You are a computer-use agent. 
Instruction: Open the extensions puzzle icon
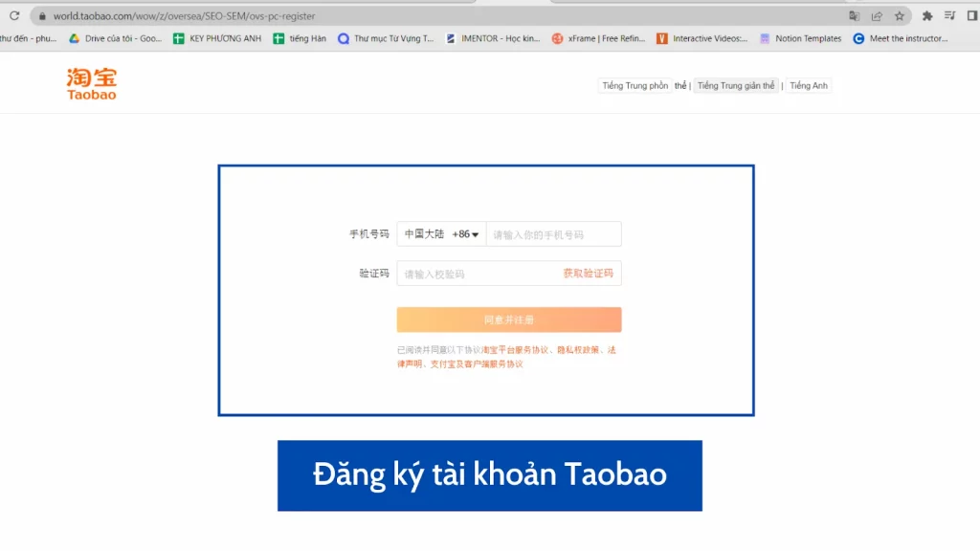point(927,16)
